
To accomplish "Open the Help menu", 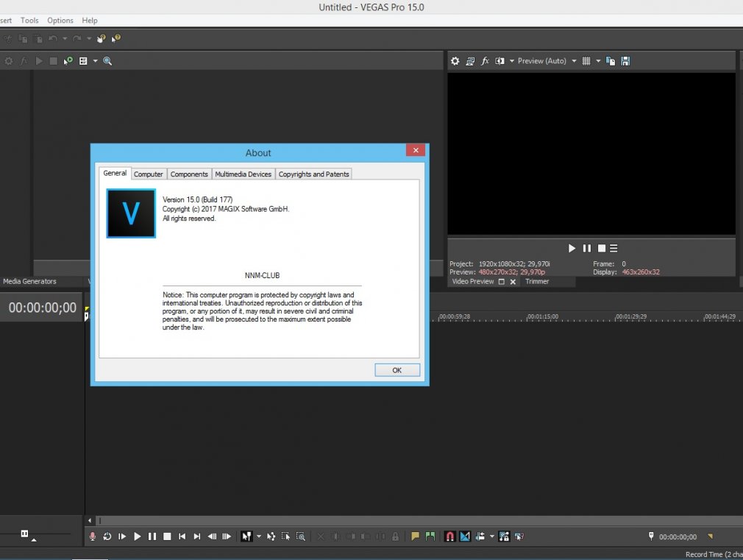I will point(90,21).
